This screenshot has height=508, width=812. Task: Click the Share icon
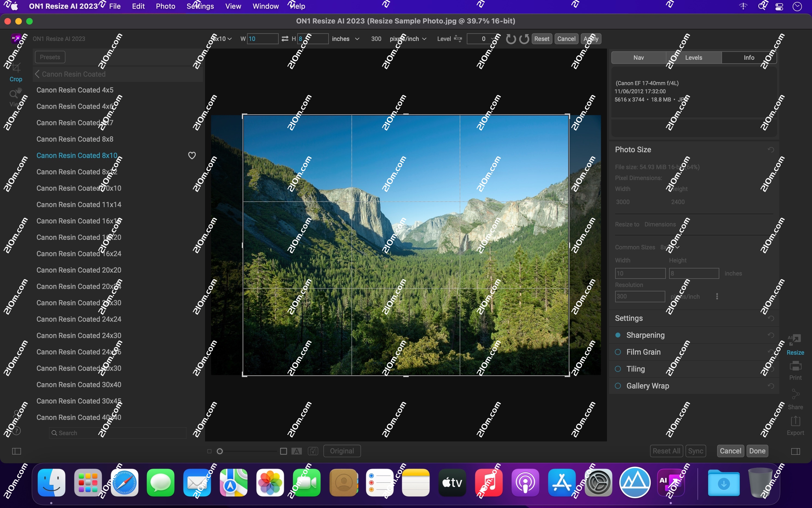(796, 396)
